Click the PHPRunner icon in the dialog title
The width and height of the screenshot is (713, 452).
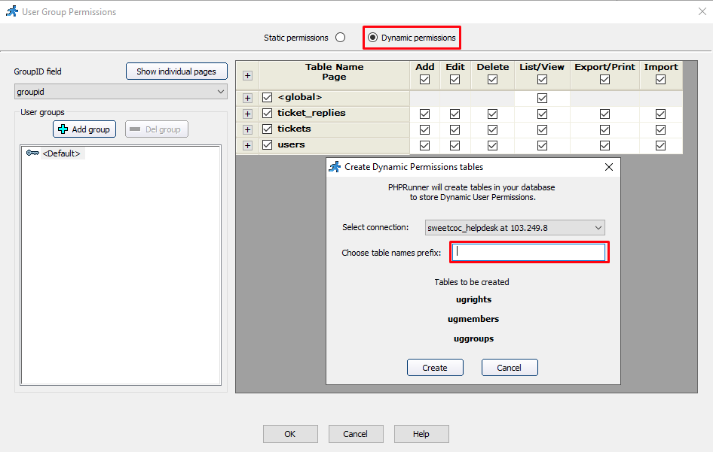coord(335,167)
